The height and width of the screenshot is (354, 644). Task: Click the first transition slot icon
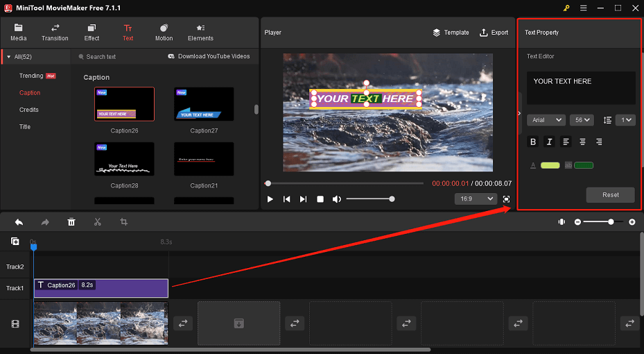click(183, 323)
